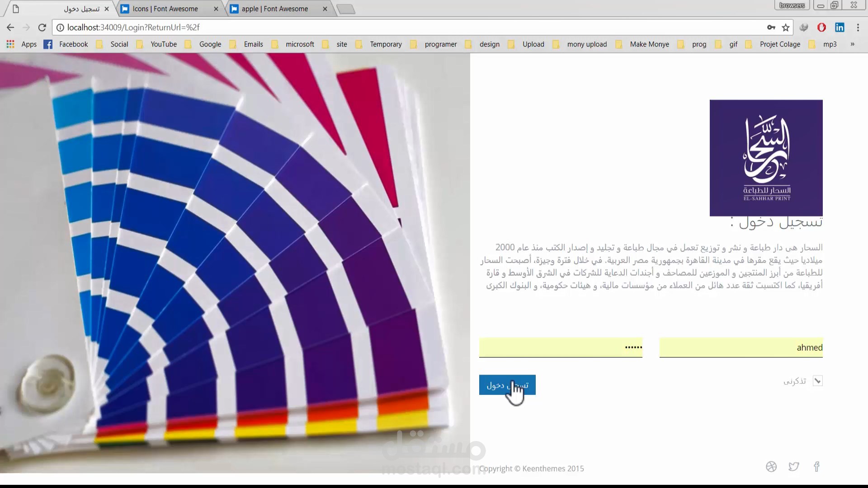The height and width of the screenshot is (488, 868).
Task: Click the password input field
Action: tap(561, 347)
